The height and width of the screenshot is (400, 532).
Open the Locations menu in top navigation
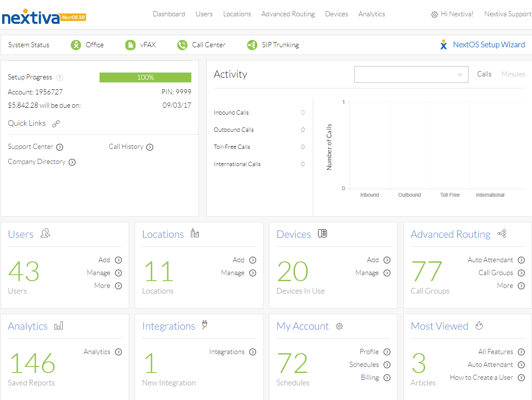coord(237,14)
